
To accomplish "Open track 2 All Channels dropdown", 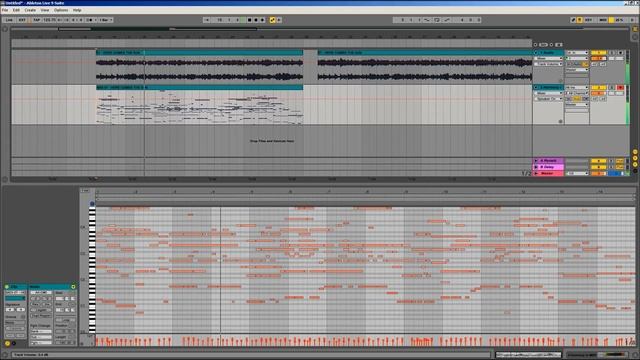I will pos(577,93).
